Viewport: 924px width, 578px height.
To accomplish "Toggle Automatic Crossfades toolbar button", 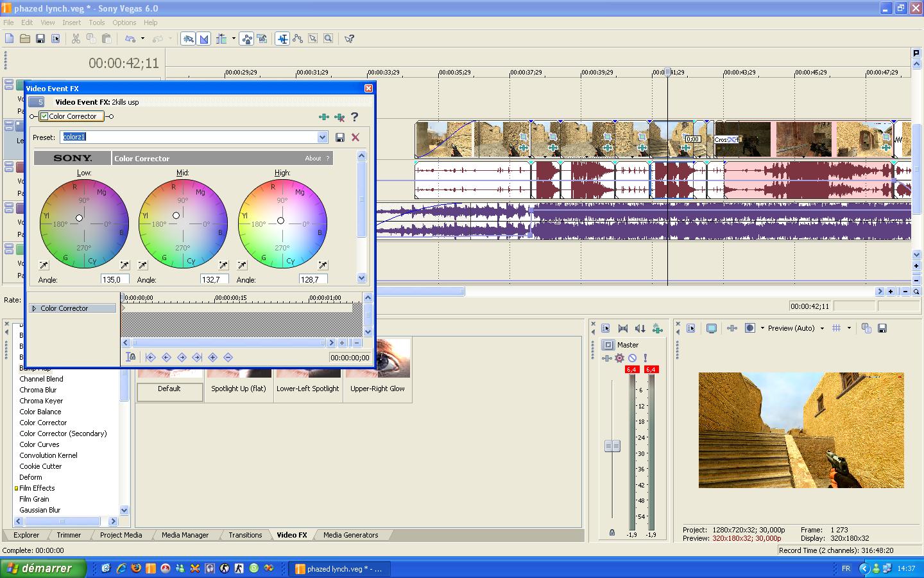I will pyautogui.click(x=204, y=39).
